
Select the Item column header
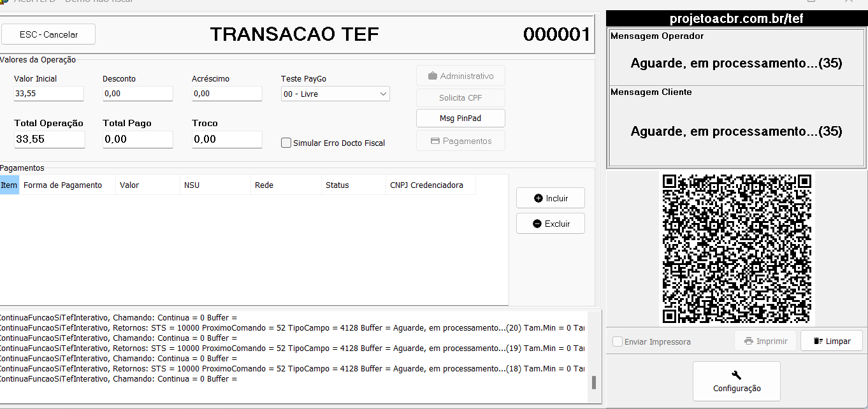[10, 185]
